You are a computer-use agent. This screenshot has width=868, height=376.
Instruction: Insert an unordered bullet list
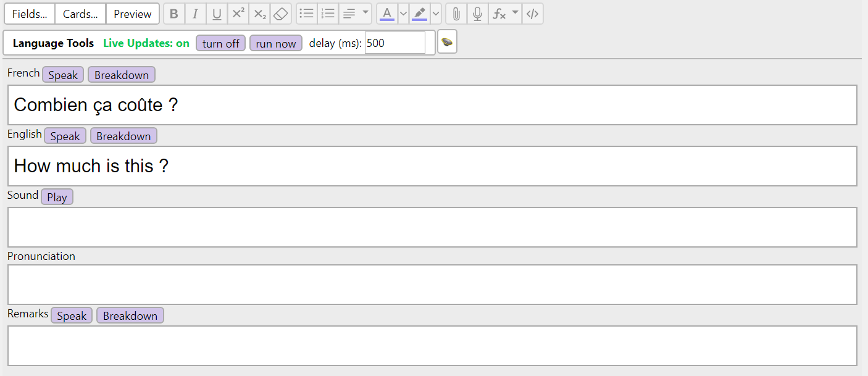pyautogui.click(x=306, y=13)
